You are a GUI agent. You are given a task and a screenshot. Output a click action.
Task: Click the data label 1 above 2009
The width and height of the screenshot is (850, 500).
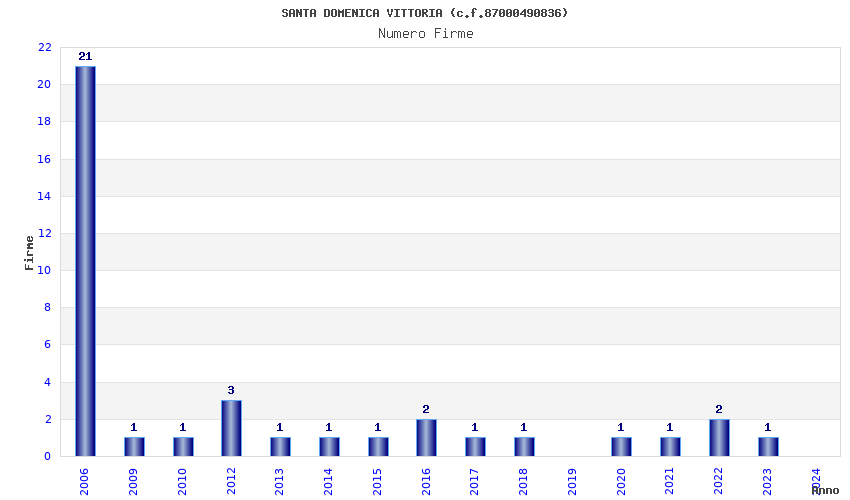click(133, 427)
